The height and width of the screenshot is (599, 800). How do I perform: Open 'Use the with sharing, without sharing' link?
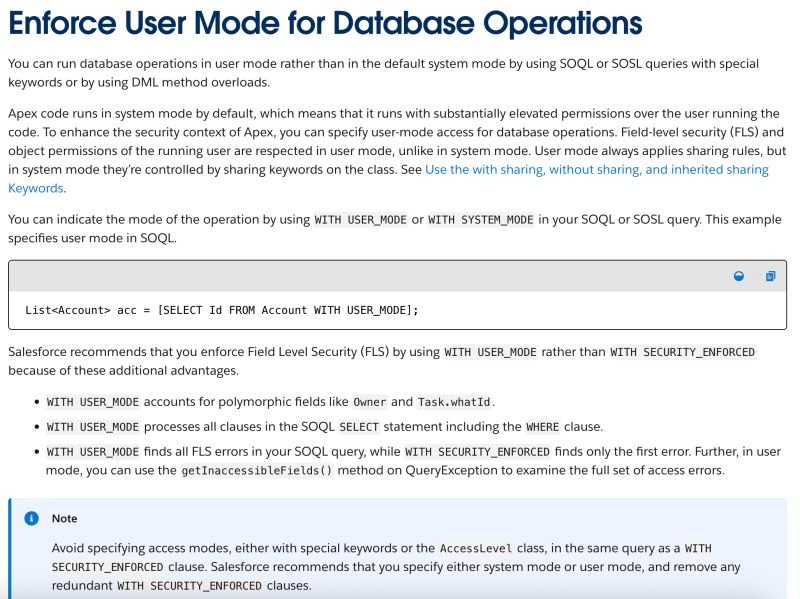pyautogui.click(x=596, y=169)
